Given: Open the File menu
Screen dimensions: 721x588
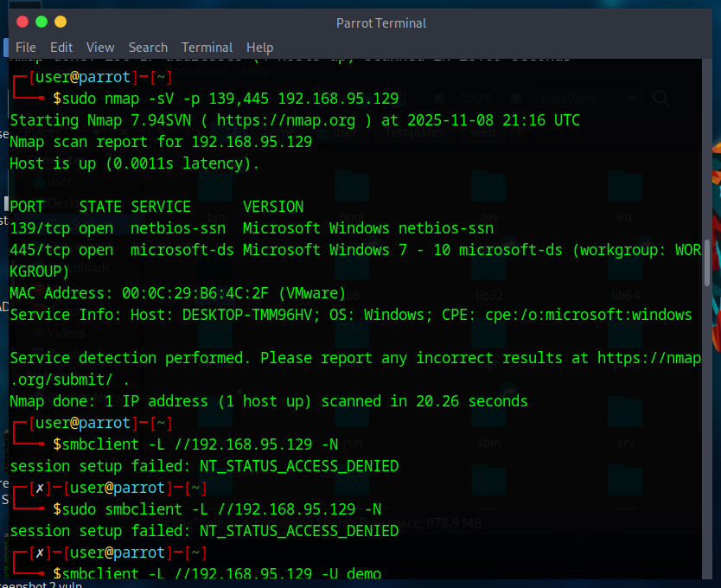Looking at the screenshot, I should coord(26,48).
